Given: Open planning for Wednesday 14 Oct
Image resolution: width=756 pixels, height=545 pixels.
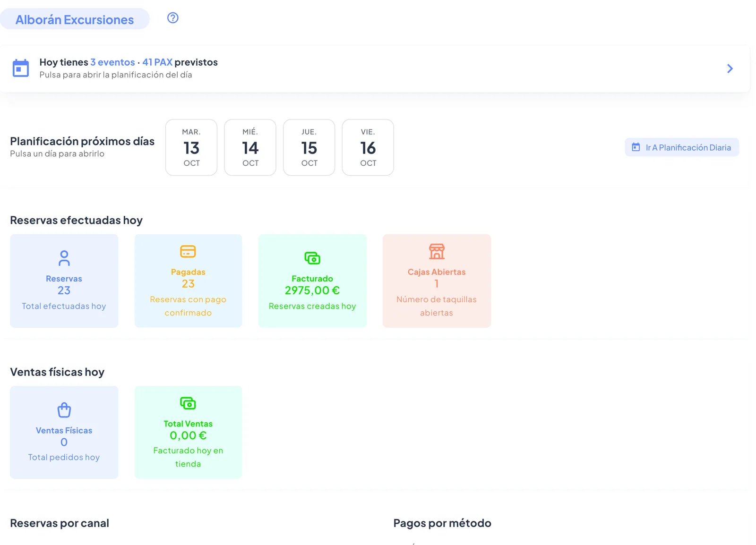Looking at the screenshot, I should 250,147.
